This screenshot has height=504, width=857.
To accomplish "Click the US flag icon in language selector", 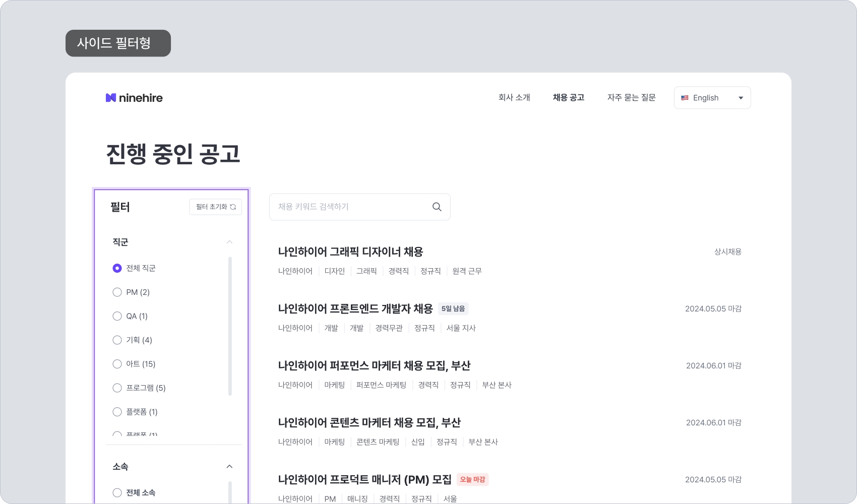I will [685, 98].
